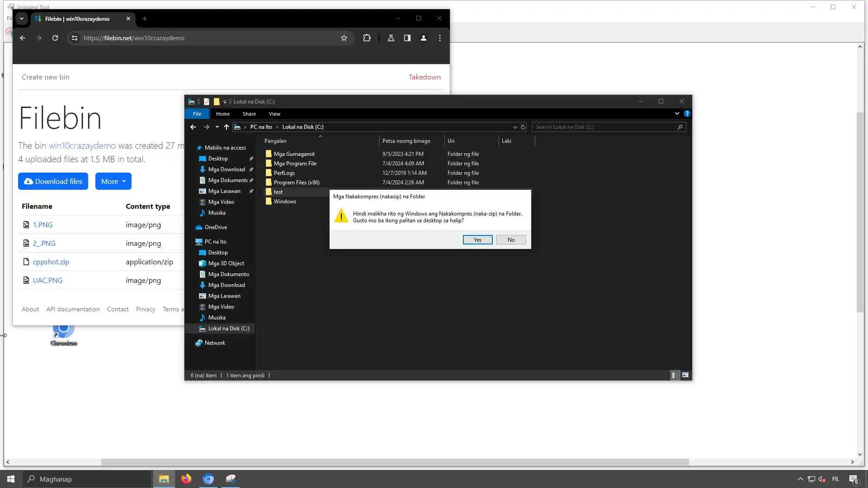
Task: Open Firefox from the taskbar
Action: (186, 479)
